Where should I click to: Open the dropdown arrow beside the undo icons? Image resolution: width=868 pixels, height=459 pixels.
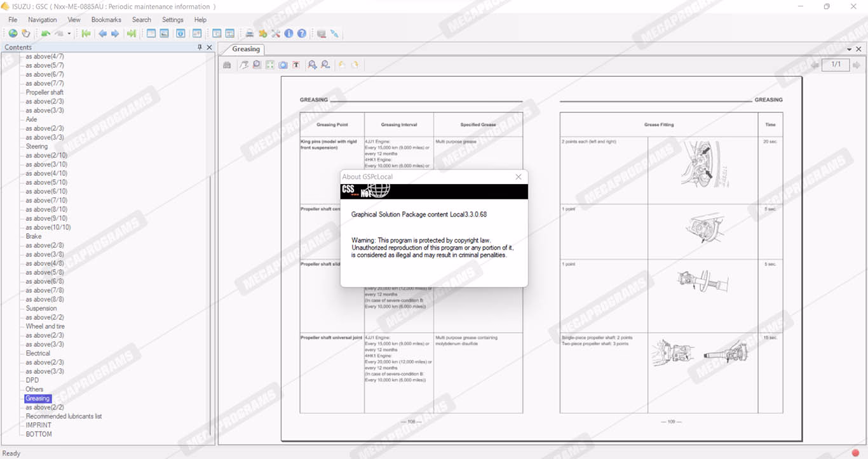(69, 34)
